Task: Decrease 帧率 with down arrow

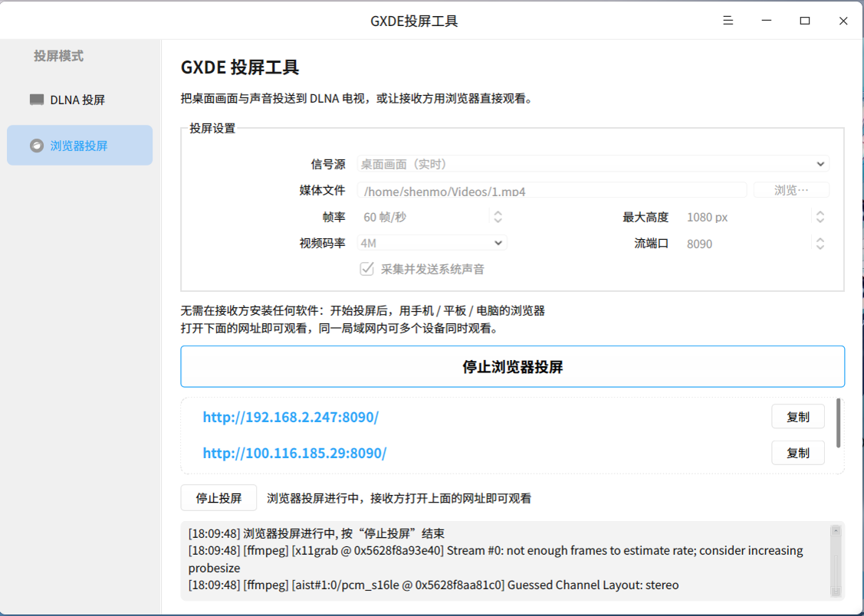Action: click(x=498, y=221)
